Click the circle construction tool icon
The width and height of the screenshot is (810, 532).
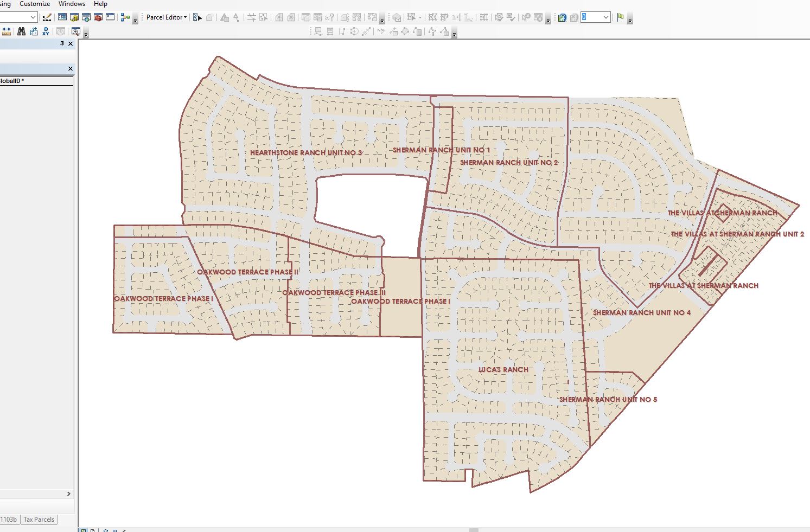[x=354, y=31]
